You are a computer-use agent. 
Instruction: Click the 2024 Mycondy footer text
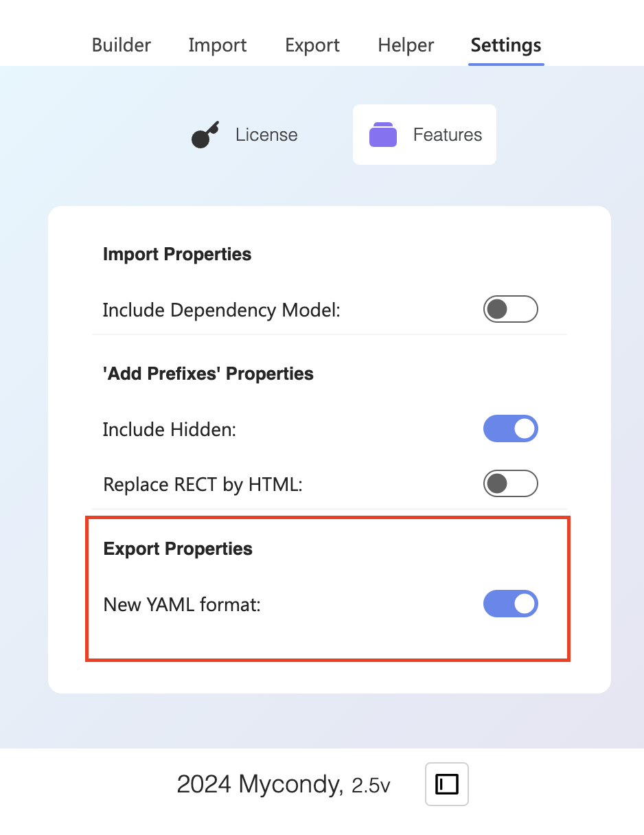260,784
